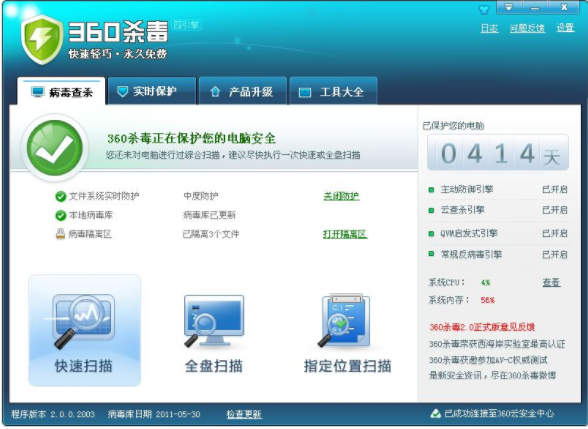This screenshot has width=588, height=429.
Task: Click 检查更新 in status bar
Action: (244, 414)
